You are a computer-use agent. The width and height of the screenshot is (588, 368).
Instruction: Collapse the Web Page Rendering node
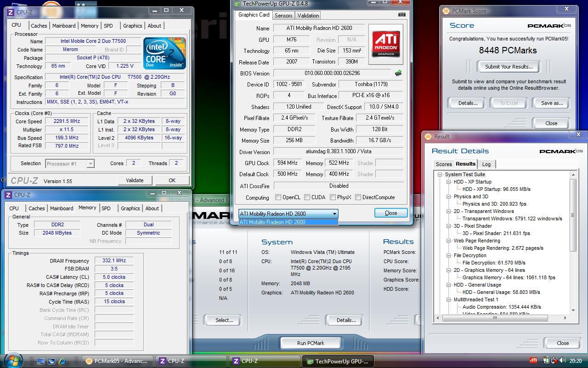(x=449, y=241)
